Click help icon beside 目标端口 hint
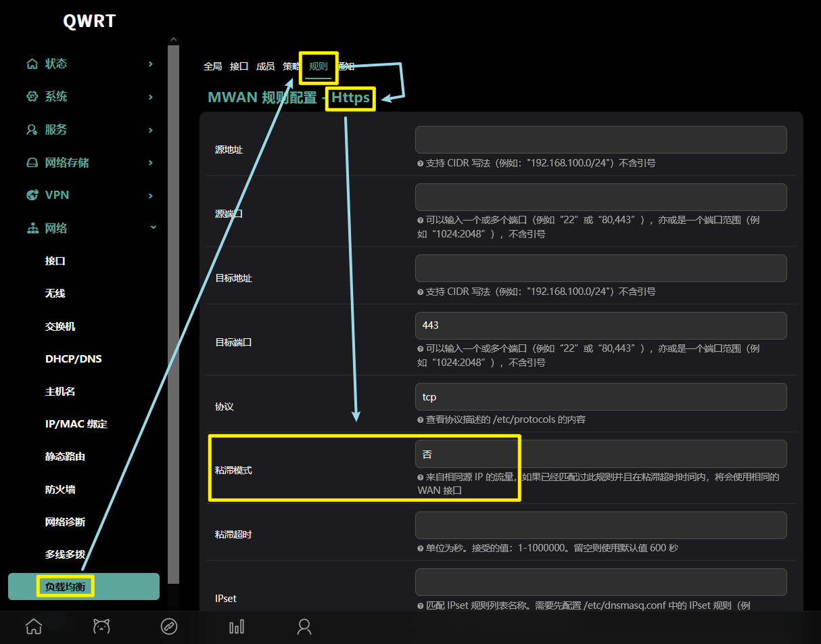 pyautogui.click(x=421, y=349)
